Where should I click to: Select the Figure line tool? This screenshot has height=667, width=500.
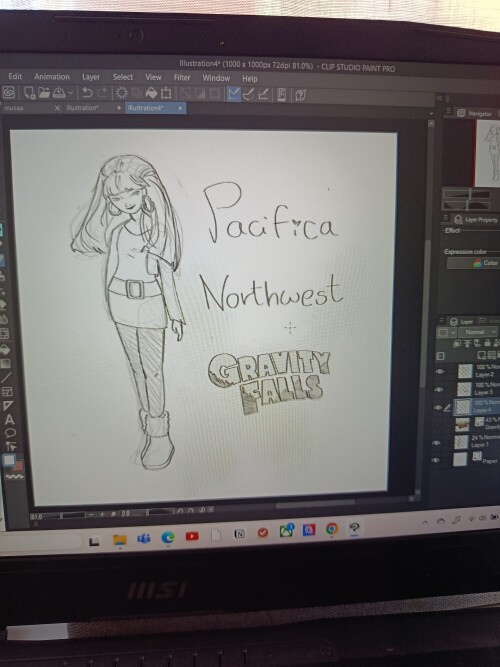point(6,377)
